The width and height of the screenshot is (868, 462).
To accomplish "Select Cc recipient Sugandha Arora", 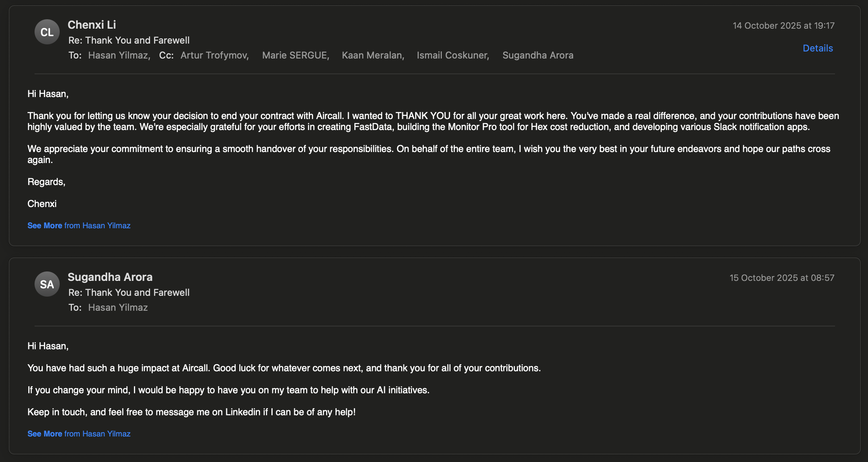I will pyautogui.click(x=538, y=55).
